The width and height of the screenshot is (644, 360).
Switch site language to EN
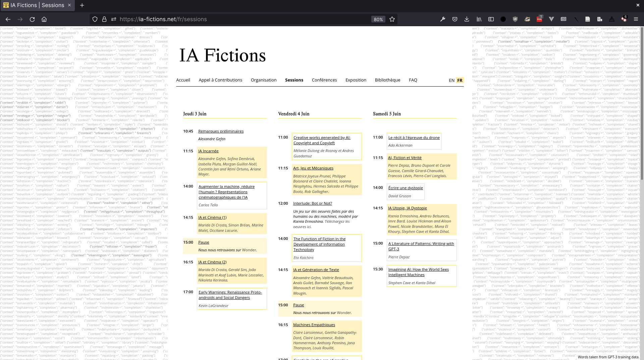point(452,80)
